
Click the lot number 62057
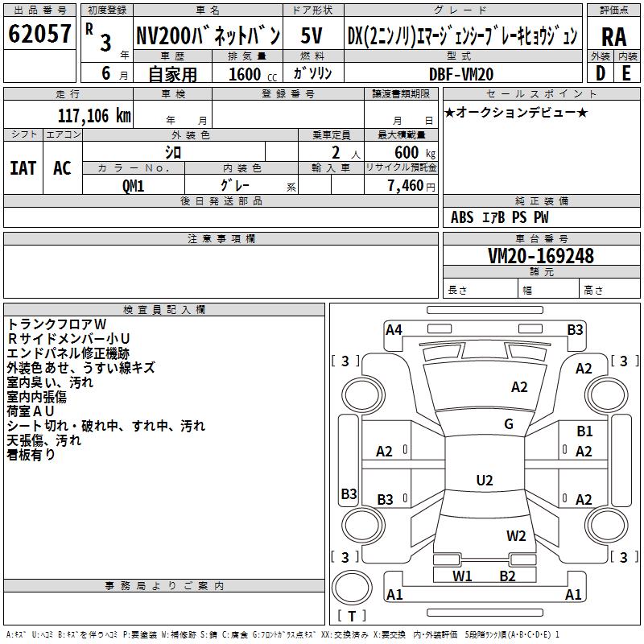click(x=39, y=34)
